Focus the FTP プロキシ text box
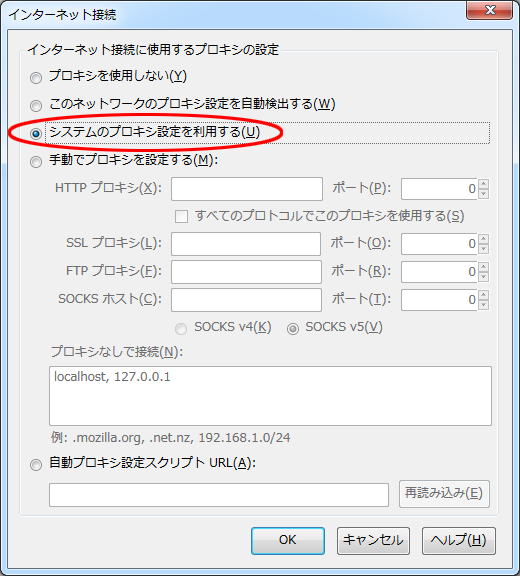This screenshot has width=520, height=576. pos(246,272)
